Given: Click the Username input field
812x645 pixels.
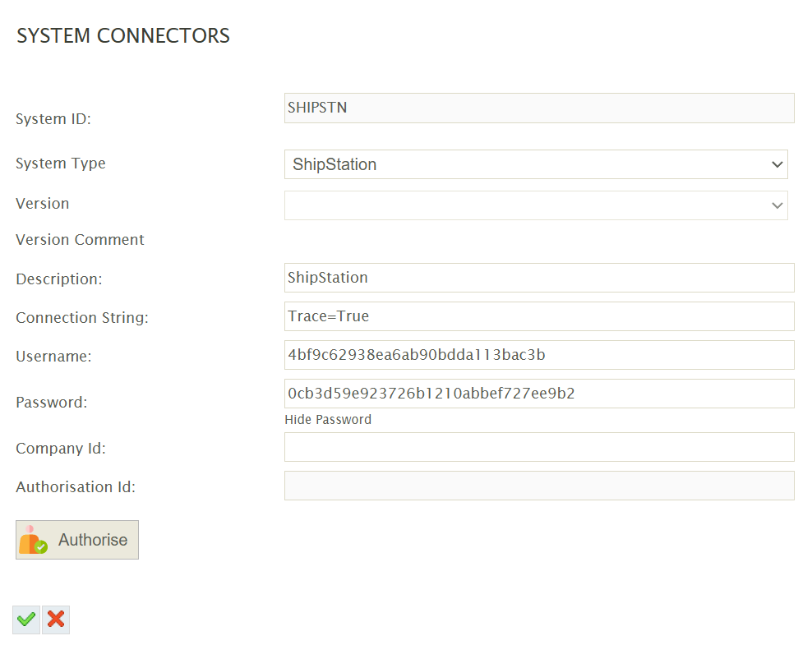Looking at the screenshot, I should tap(539, 355).
